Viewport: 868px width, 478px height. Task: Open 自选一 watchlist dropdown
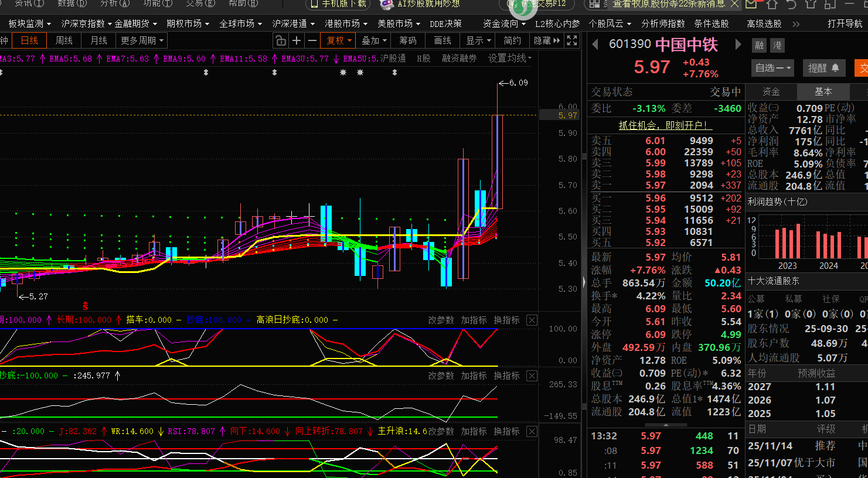click(x=774, y=68)
